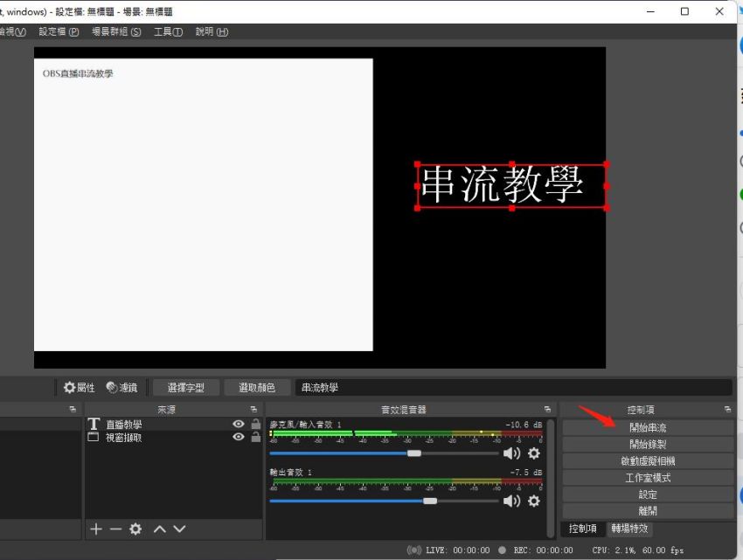
Task: Start streaming with the 開始串流 button
Action: point(648,425)
